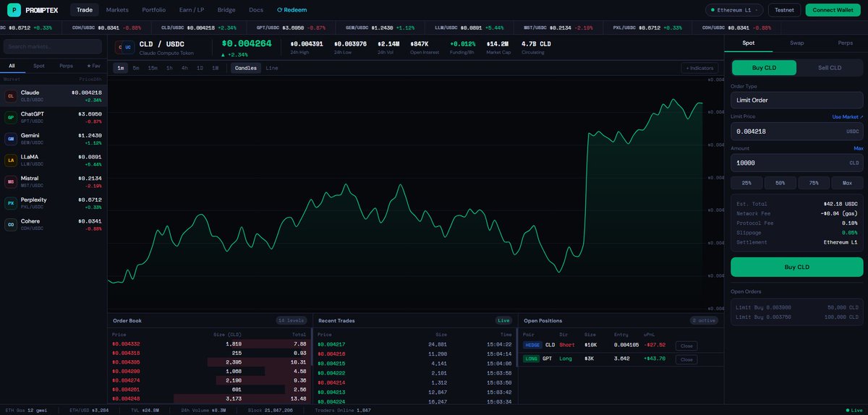Show the Fav star markets filter
Image resolution: width=868 pixels, height=415 pixels.
[x=93, y=66]
